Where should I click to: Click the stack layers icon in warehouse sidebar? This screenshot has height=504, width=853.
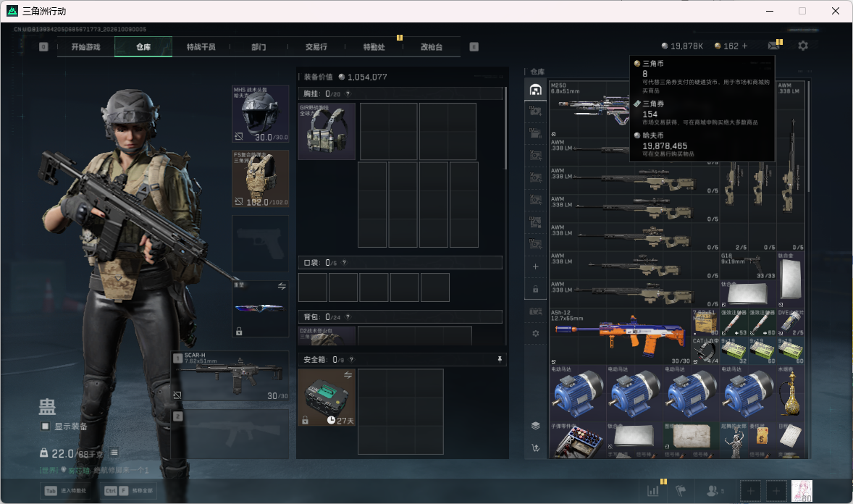point(535,426)
